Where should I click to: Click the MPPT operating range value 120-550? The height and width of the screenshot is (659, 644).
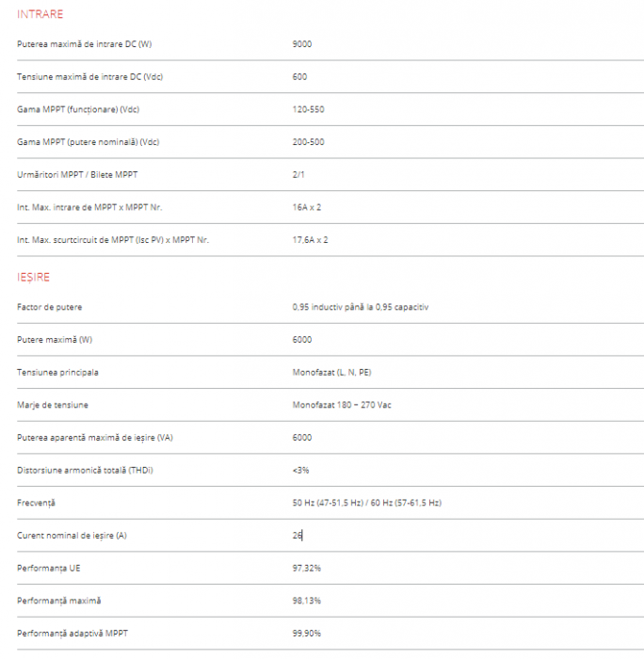(x=309, y=110)
